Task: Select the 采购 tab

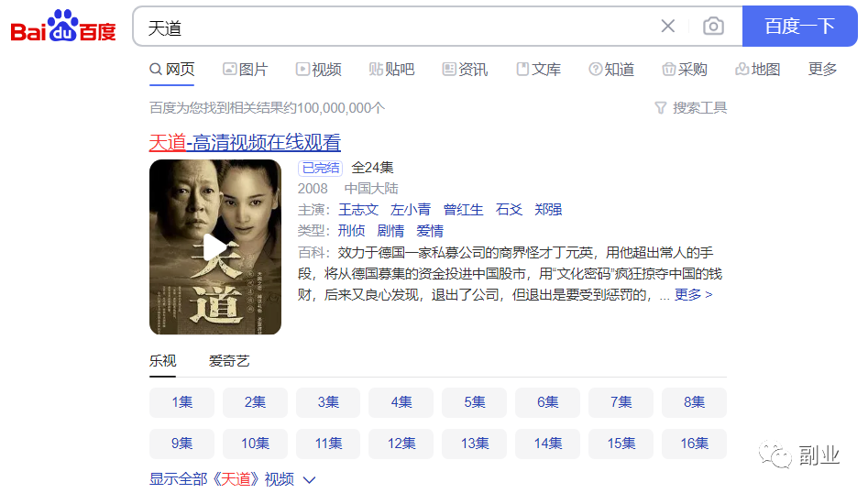Action: tap(685, 69)
